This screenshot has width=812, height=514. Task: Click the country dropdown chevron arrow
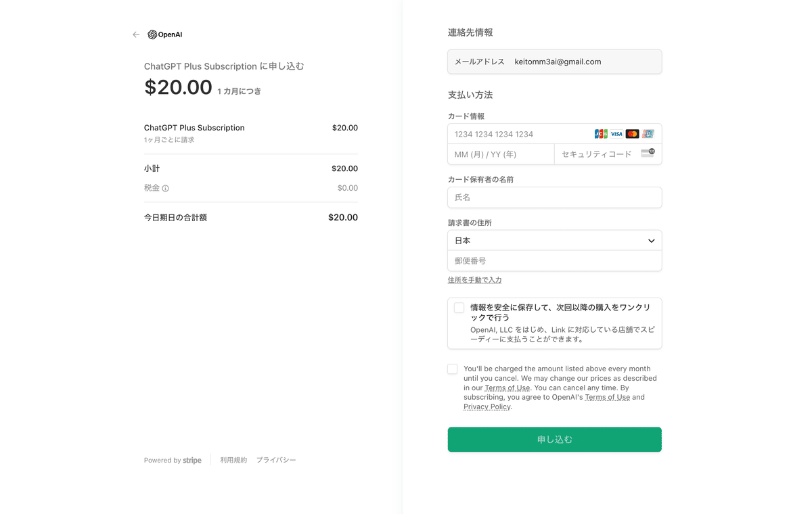click(652, 241)
